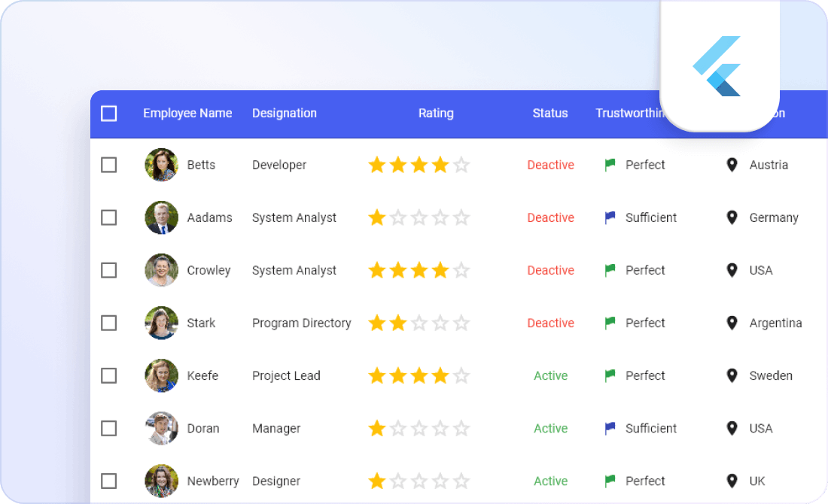Set Aadams rating to five stars
The image size is (828, 504).
[461, 217]
